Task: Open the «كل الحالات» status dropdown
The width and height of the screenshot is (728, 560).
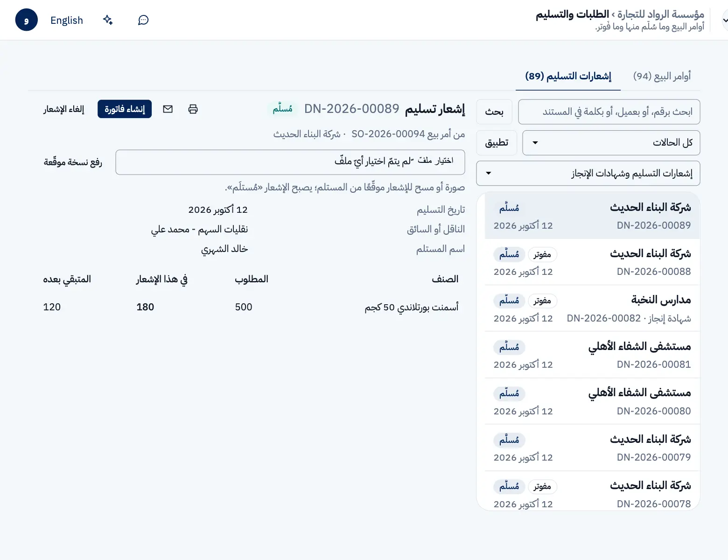Action: tap(611, 143)
